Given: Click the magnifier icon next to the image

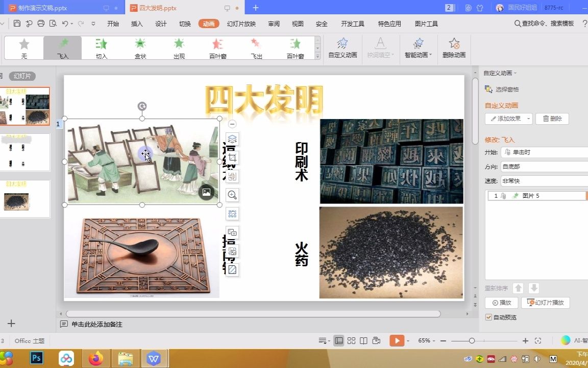Looking at the screenshot, I should (232, 195).
